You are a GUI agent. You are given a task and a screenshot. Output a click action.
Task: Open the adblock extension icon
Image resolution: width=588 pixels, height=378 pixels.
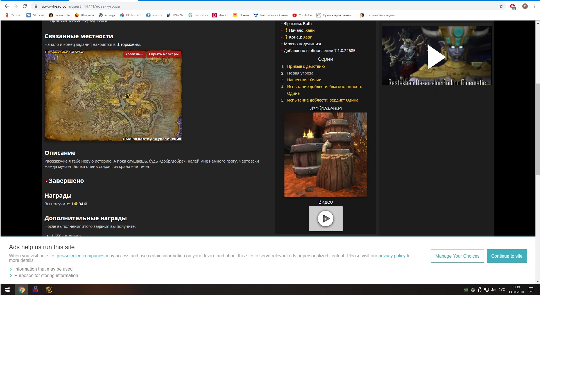[x=513, y=6]
